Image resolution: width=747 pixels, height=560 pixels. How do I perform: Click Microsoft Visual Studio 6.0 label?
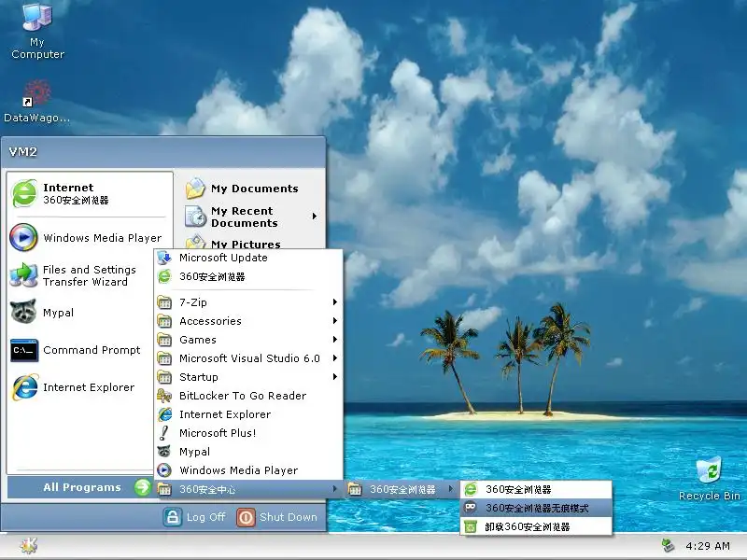pos(249,358)
